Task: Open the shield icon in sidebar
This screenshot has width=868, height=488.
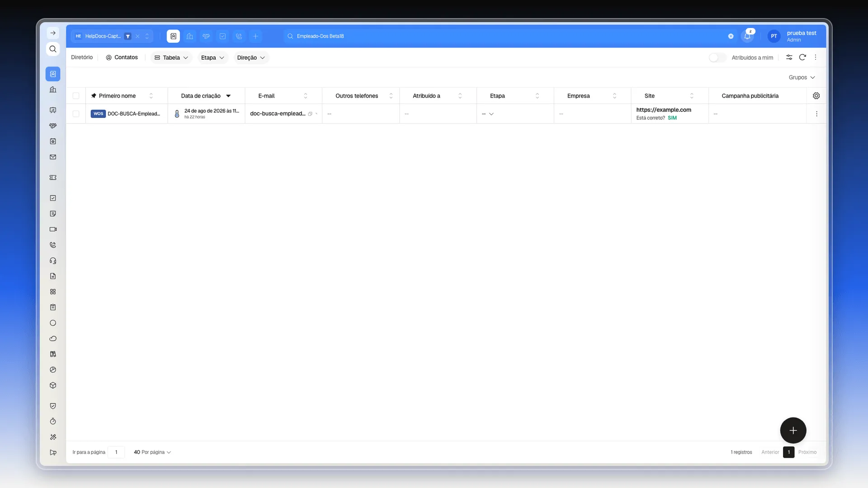Action: pos(53,406)
